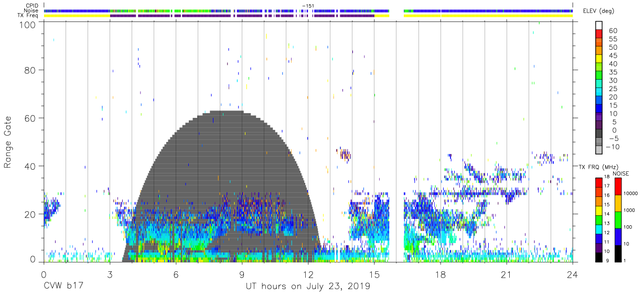
Task: Click the 40 tick label on the Range Gate axis
Action: (x=30, y=166)
